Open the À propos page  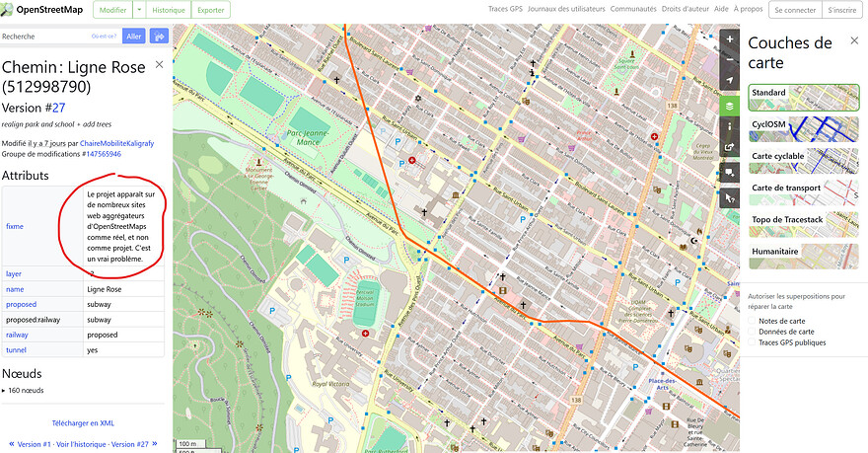click(x=748, y=9)
